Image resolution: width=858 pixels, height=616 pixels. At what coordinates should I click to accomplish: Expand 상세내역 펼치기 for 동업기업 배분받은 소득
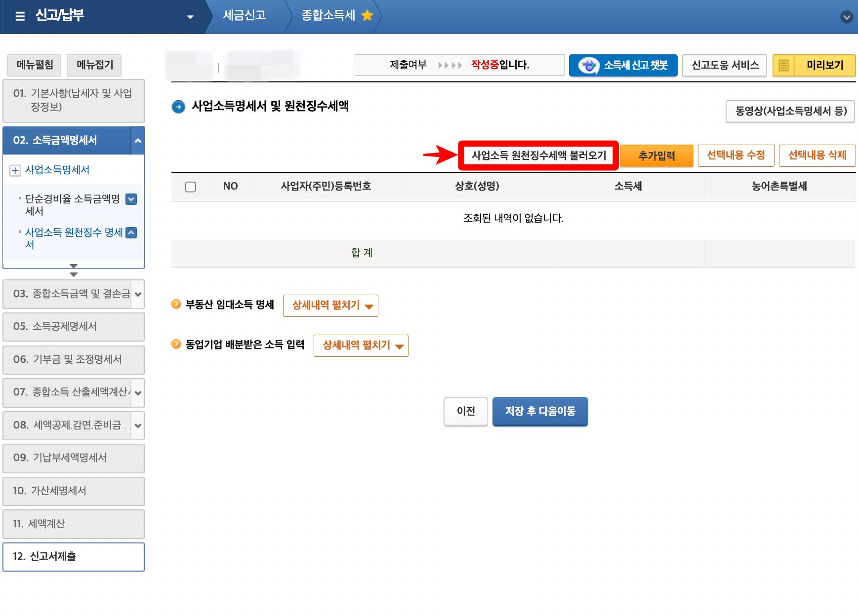[361, 346]
